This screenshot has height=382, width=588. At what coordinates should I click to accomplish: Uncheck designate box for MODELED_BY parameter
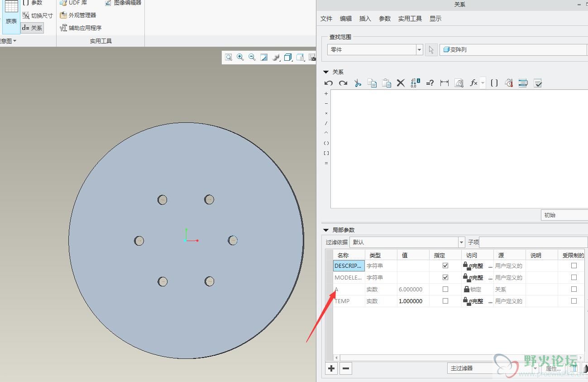pos(445,277)
